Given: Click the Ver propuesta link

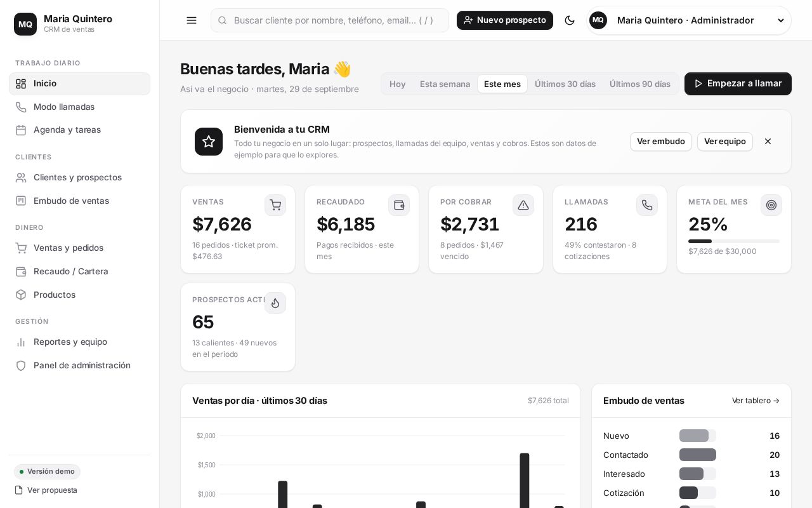Looking at the screenshot, I should (x=46, y=490).
